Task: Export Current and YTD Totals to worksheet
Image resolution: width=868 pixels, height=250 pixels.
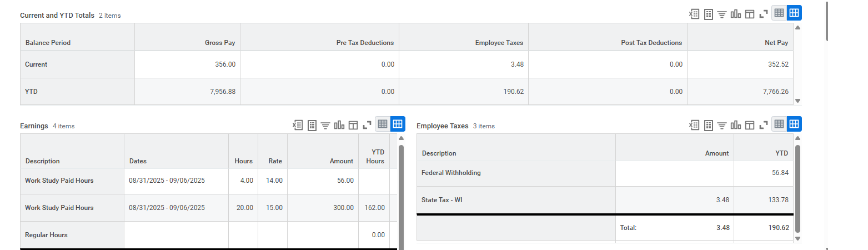Action: click(709, 14)
